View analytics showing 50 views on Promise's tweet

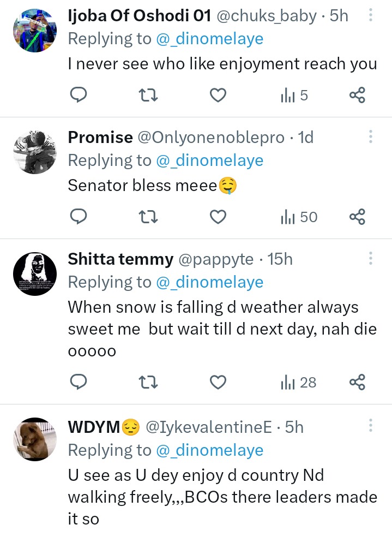[298, 217]
